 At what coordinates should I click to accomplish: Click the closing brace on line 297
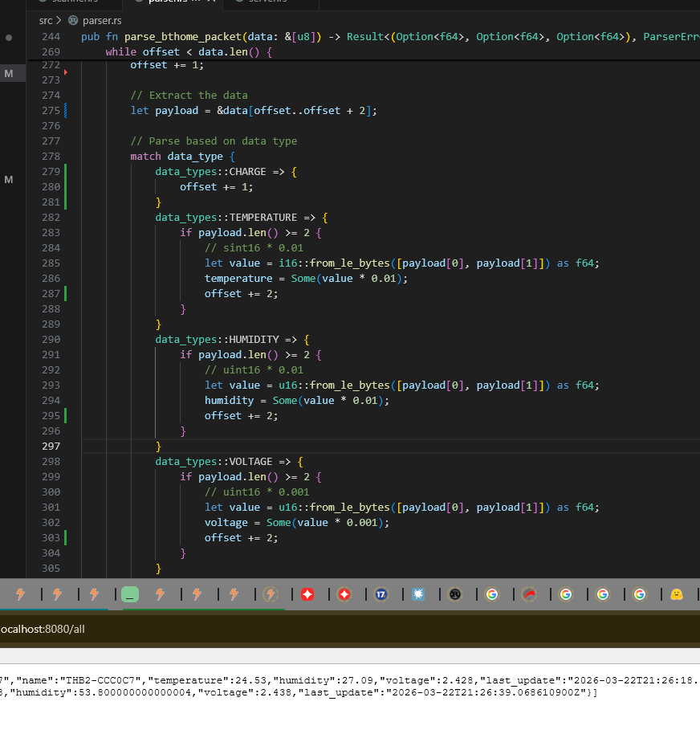[158, 446]
